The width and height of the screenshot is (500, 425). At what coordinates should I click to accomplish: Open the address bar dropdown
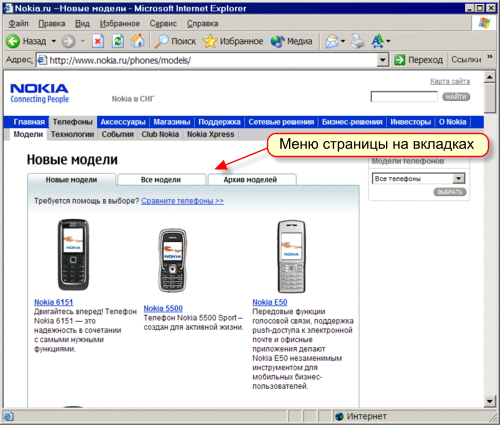point(383,60)
